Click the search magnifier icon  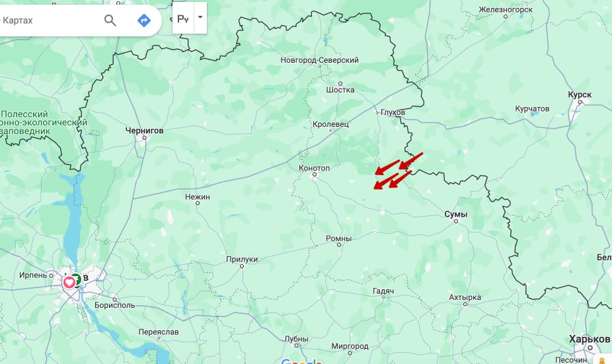pyautogui.click(x=110, y=20)
